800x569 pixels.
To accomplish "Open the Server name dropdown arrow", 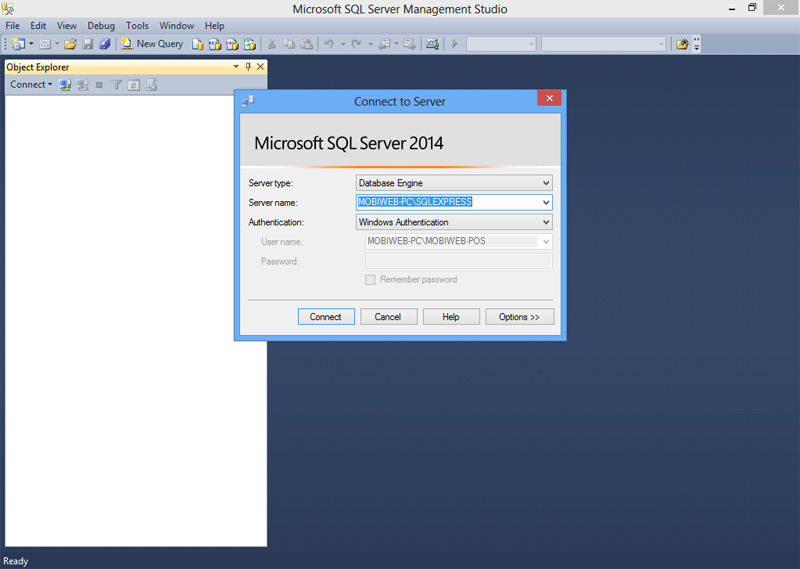I will coord(546,202).
